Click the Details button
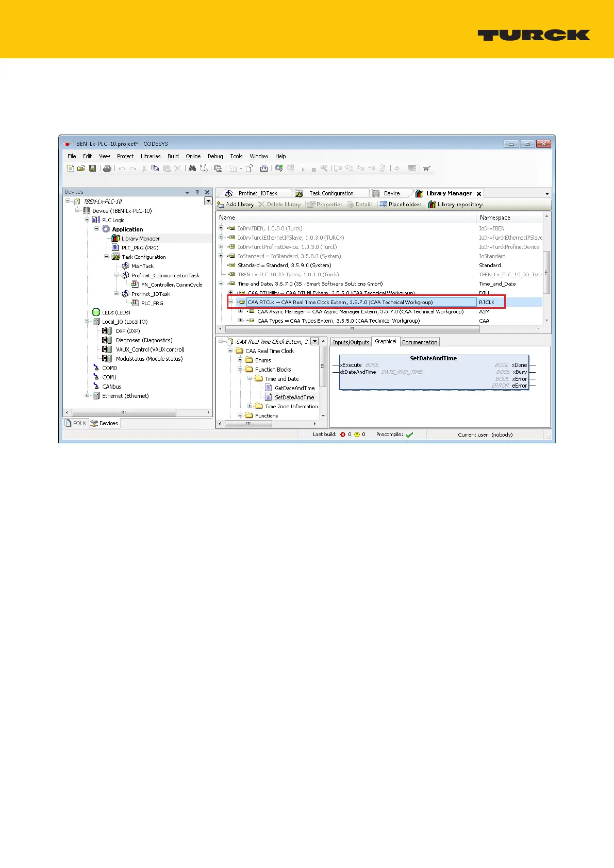 pos(360,205)
